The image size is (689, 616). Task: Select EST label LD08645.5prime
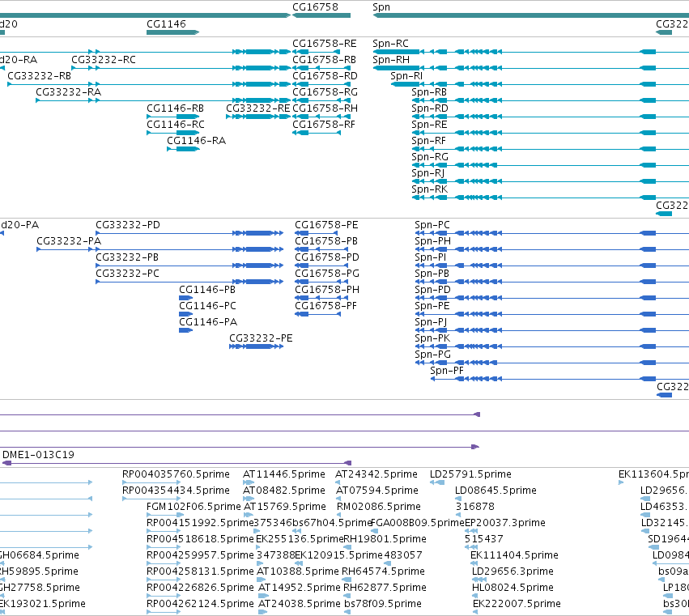(x=495, y=491)
